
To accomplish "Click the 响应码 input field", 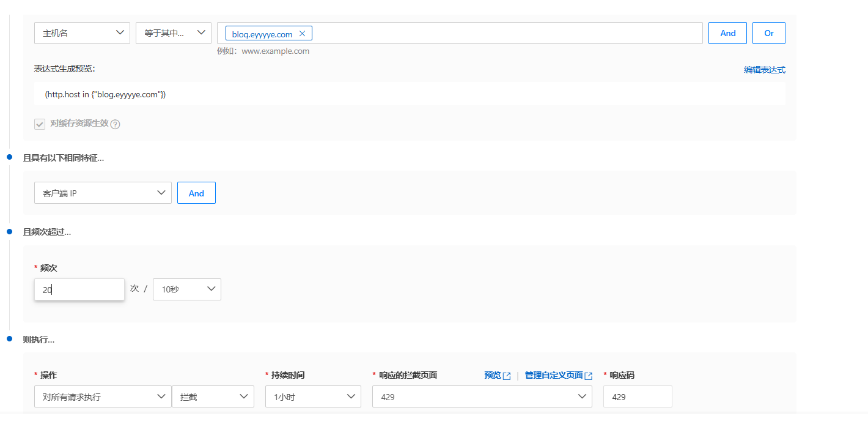I will click(x=637, y=396).
